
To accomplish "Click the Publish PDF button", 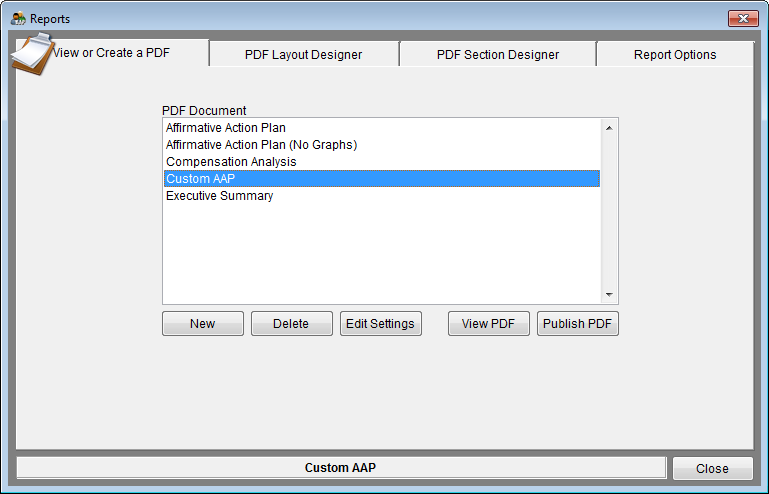I will [x=577, y=324].
